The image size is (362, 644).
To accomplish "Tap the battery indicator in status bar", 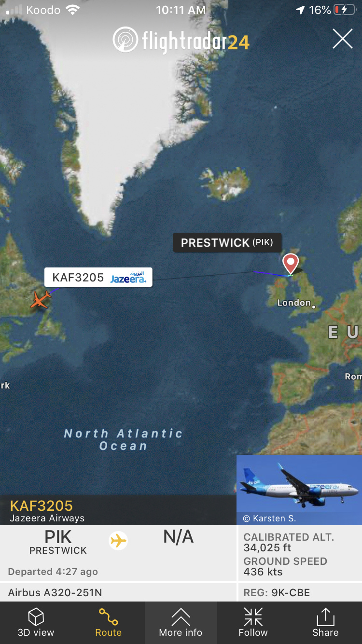I will click(344, 10).
